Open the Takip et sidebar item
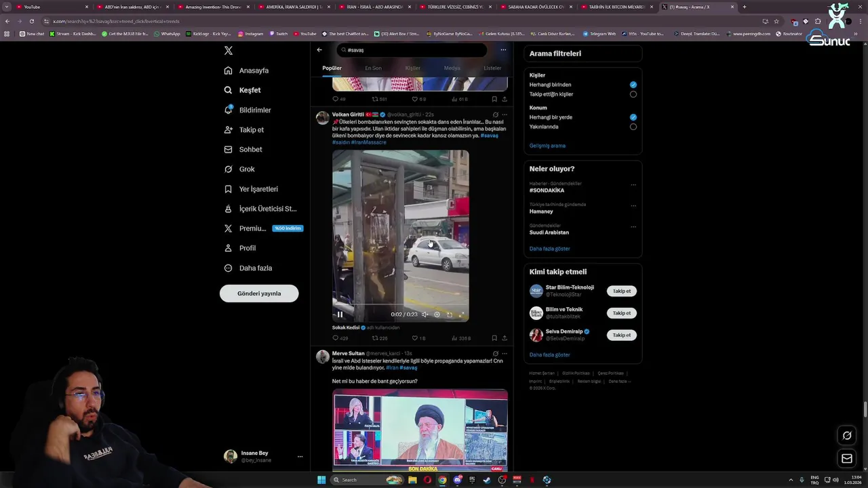868x488 pixels. coord(244,129)
